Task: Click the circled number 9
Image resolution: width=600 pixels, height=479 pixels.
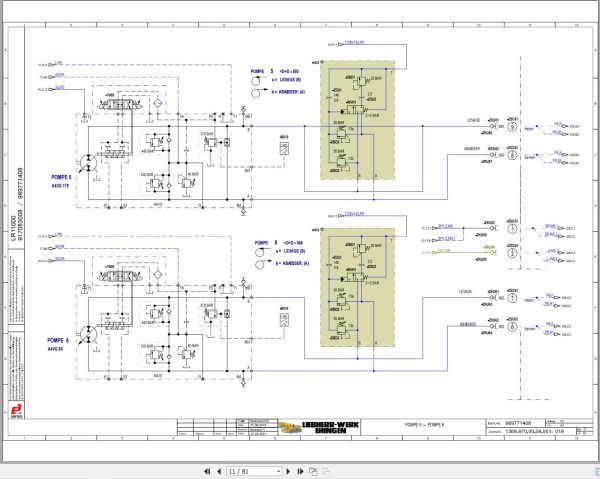Action: [512, 127]
